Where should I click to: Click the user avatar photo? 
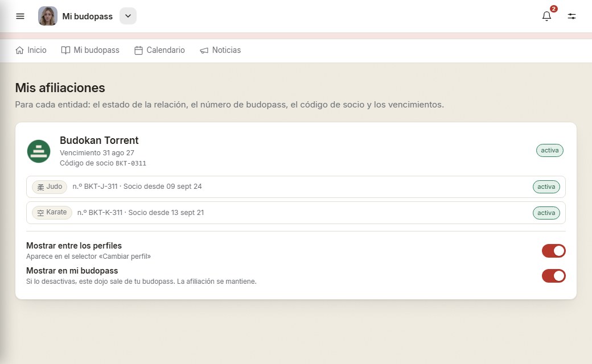pos(48,16)
